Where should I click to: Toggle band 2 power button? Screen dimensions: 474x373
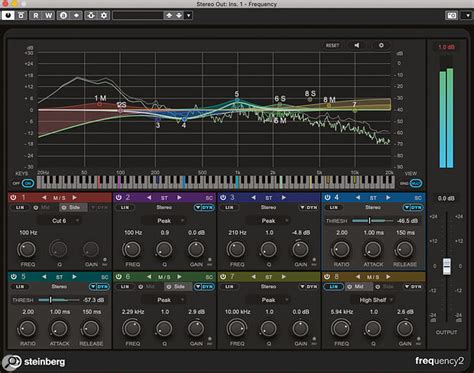118,197
